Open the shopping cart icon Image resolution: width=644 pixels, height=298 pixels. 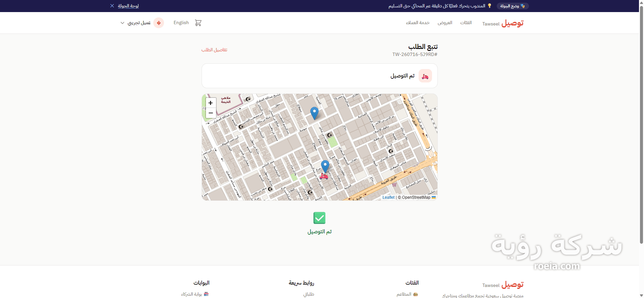[x=198, y=23]
